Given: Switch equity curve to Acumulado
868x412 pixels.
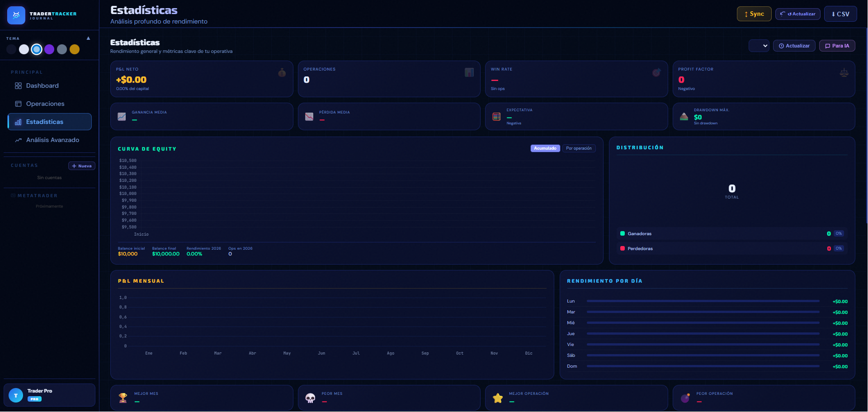Looking at the screenshot, I should pyautogui.click(x=545, y=148).
